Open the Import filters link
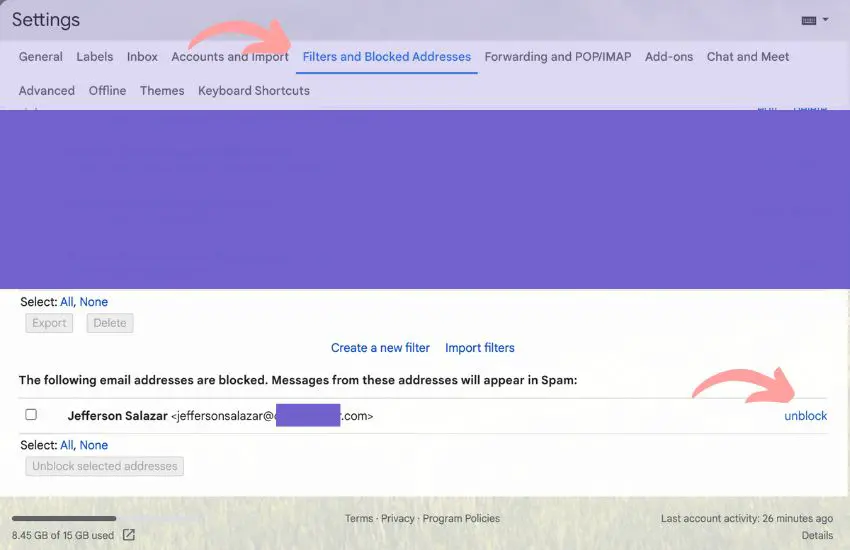Viewport: 850px width, 550px height. tap(480, 348)
